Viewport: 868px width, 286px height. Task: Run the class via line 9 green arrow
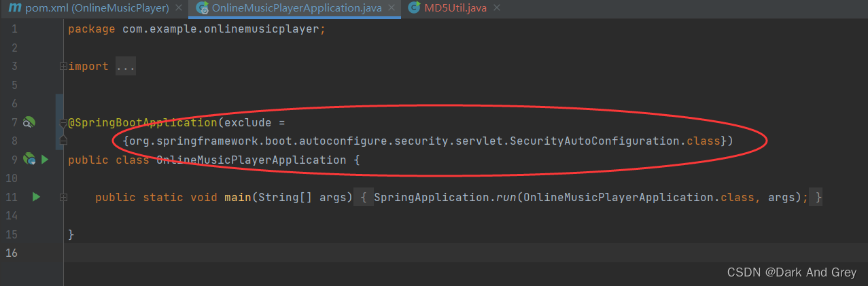click(44, 160)
